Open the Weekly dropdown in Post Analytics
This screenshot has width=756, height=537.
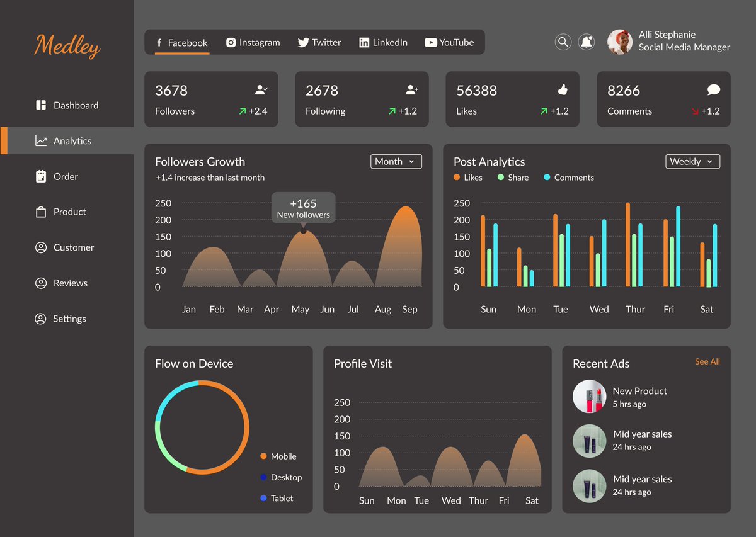tap(693, 162)
